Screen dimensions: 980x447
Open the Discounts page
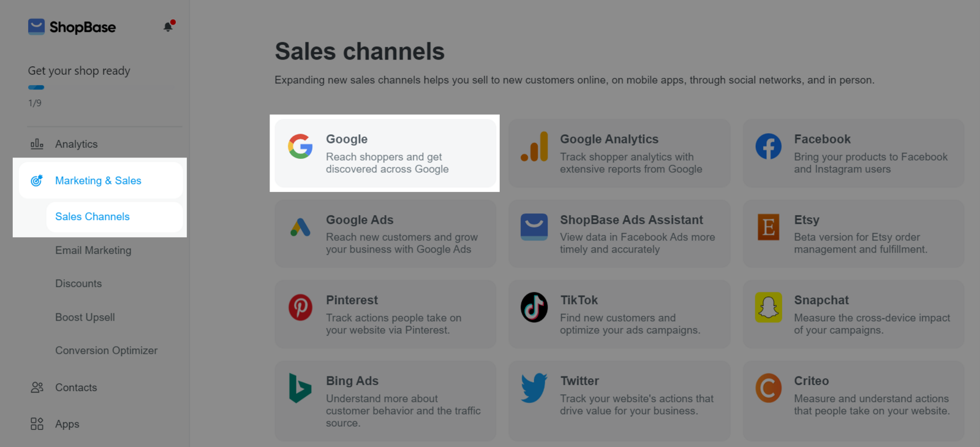[78, 283]
